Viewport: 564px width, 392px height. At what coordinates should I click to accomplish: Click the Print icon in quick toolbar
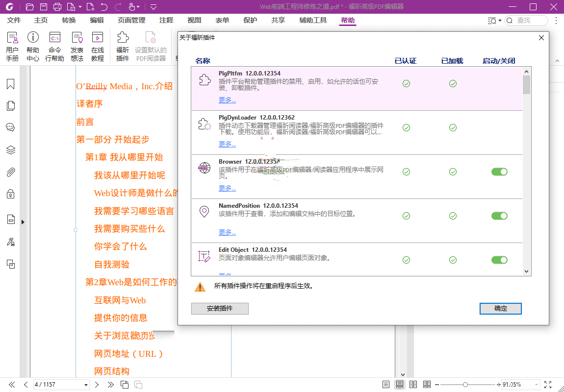coord(57,7)
